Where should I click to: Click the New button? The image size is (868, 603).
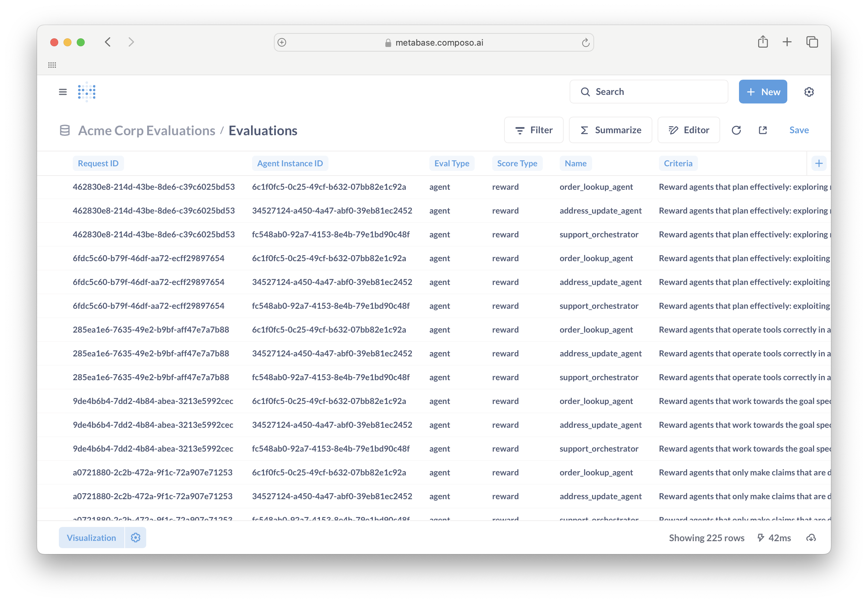pyautogui.click(x=763, y=92)
